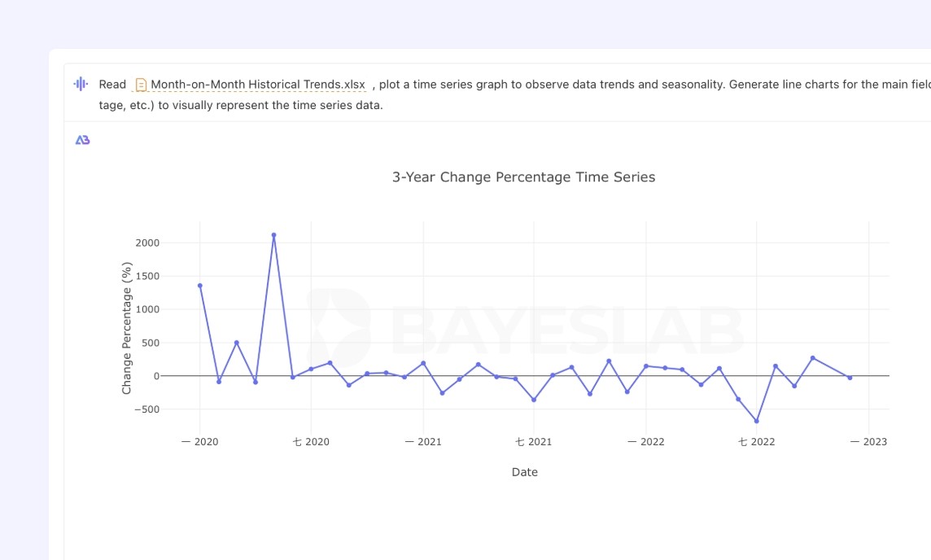Screen dimensions: 931x560
Task: Click the prompt text starting with 'Read'
Action: pyautogui.click(x=112, y=85)
